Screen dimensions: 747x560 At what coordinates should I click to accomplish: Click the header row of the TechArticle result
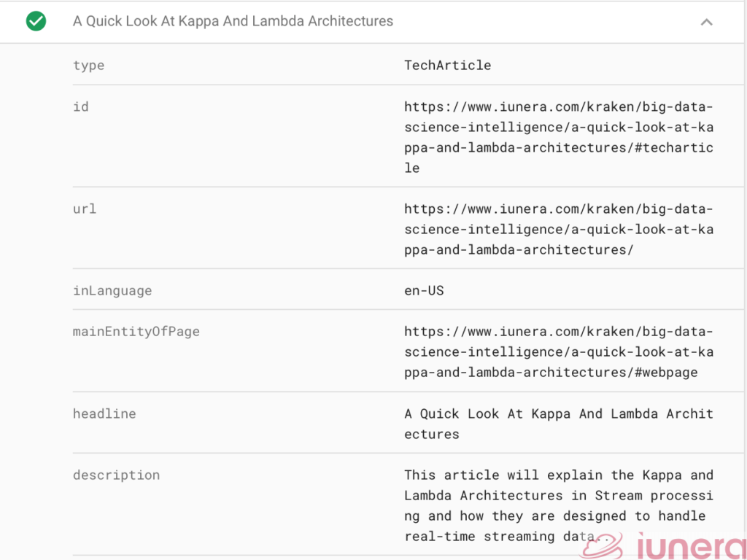pos(511,22)
